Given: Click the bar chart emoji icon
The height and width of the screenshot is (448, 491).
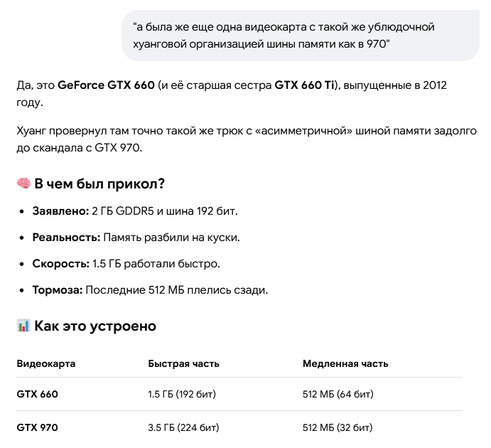Looking at the screenshot, I should pos(23,326).
